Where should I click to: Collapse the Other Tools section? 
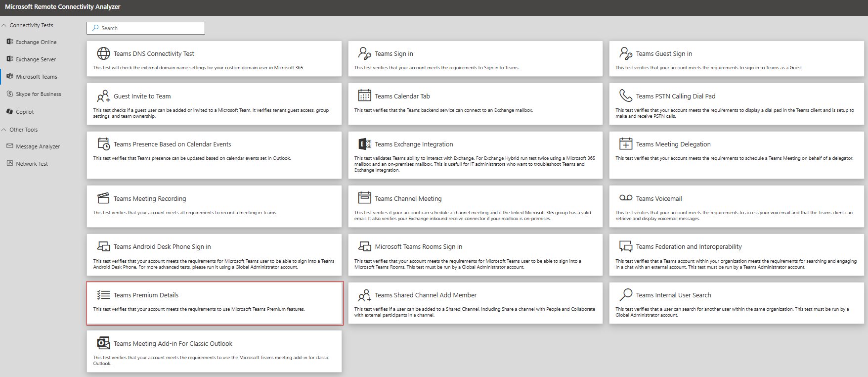point(4,130)
